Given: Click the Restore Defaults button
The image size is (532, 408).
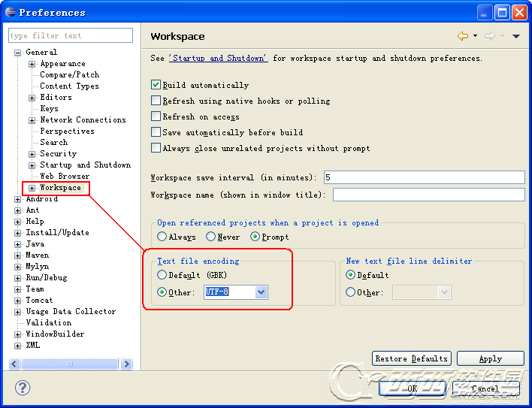Looking at the screenshot, I should (411, 359).
